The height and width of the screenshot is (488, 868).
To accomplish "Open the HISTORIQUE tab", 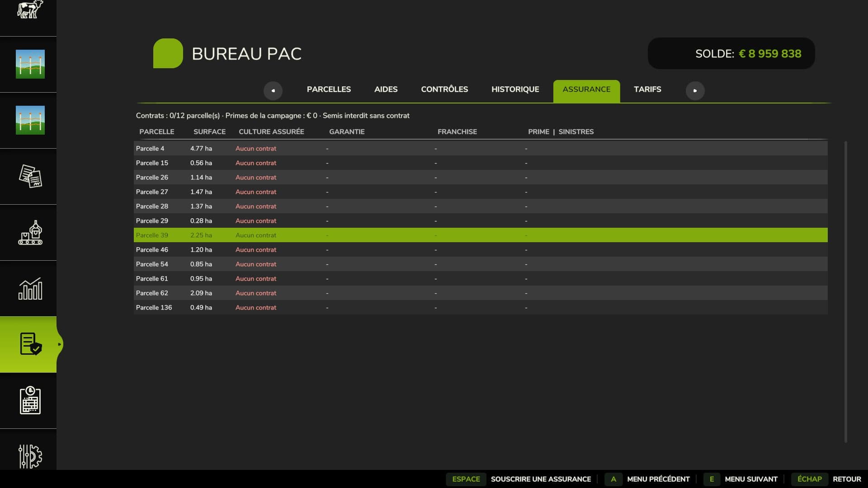I will (515, 89).
